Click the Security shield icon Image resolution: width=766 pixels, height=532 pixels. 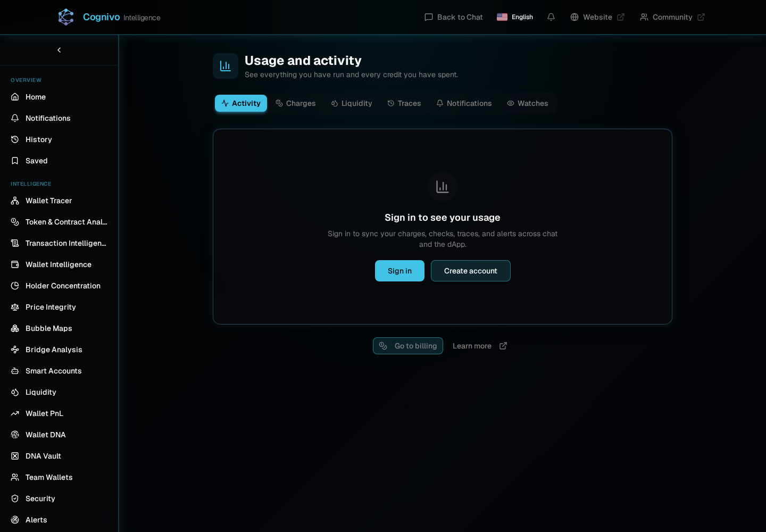[x=15, y=498]
